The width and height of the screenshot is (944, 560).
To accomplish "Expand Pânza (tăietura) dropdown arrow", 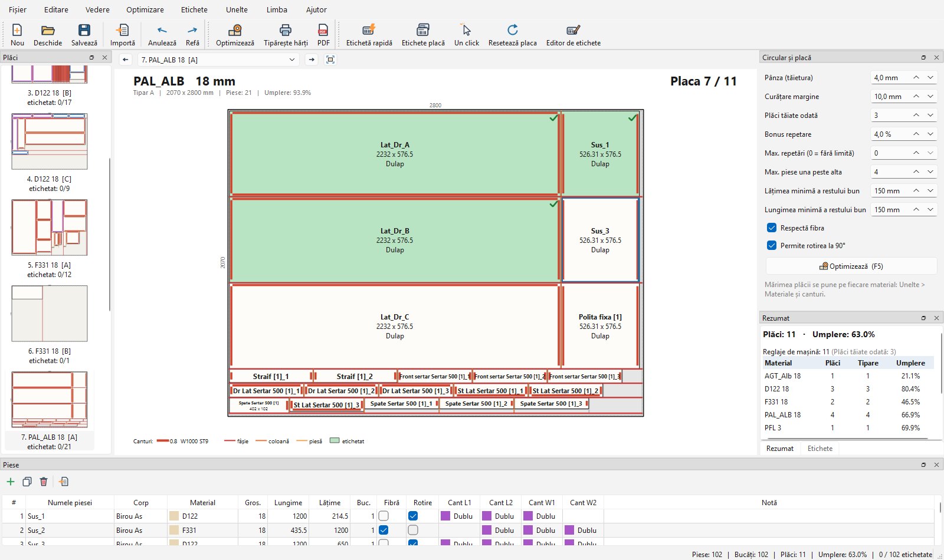I will coord(930,77).
